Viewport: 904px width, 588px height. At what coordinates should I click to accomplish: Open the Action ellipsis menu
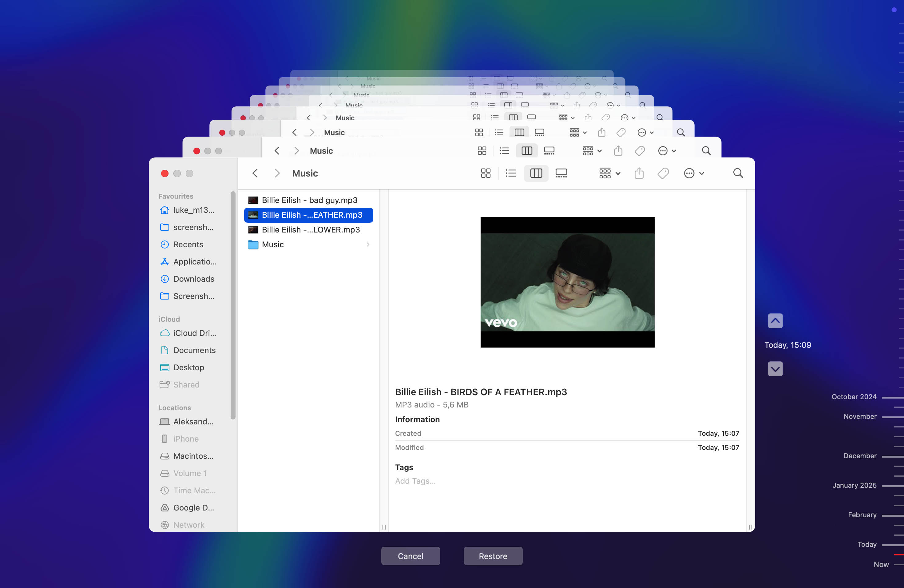click(693, 173)
